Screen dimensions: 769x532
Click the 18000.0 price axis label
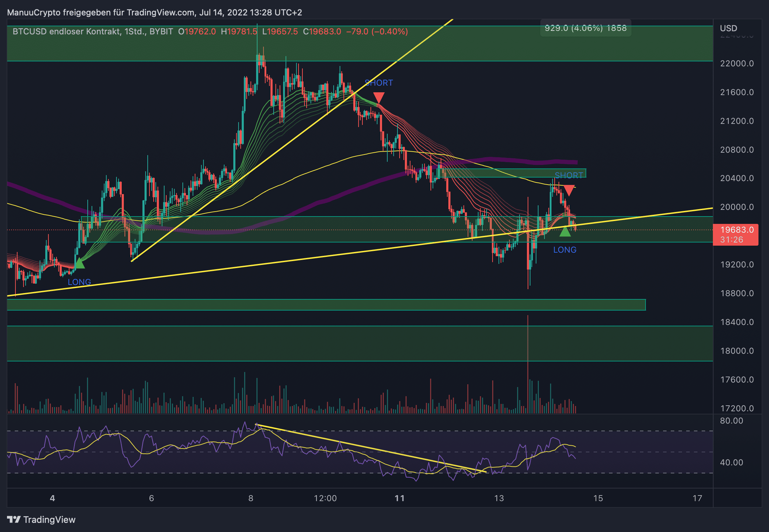(737, 351)
